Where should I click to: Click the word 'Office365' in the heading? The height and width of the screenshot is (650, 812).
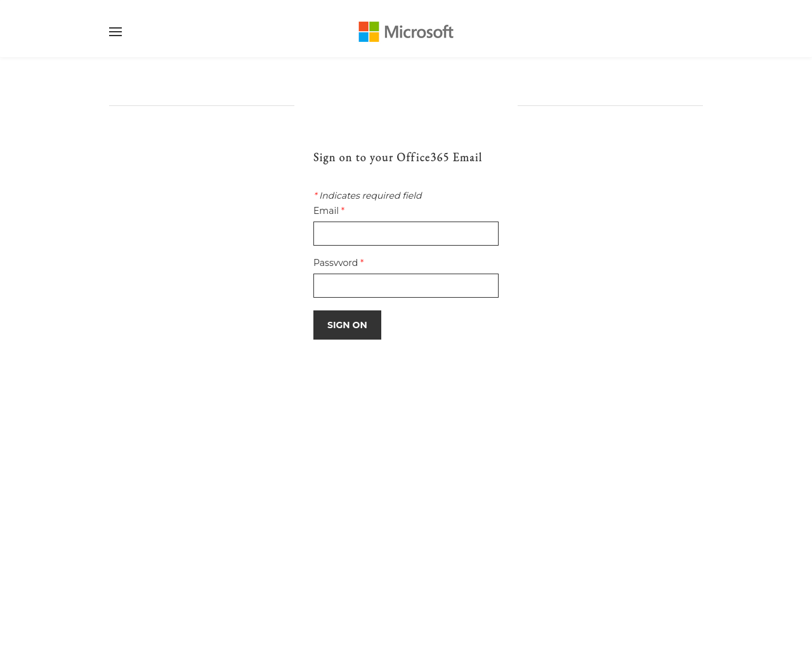(422, 157)
